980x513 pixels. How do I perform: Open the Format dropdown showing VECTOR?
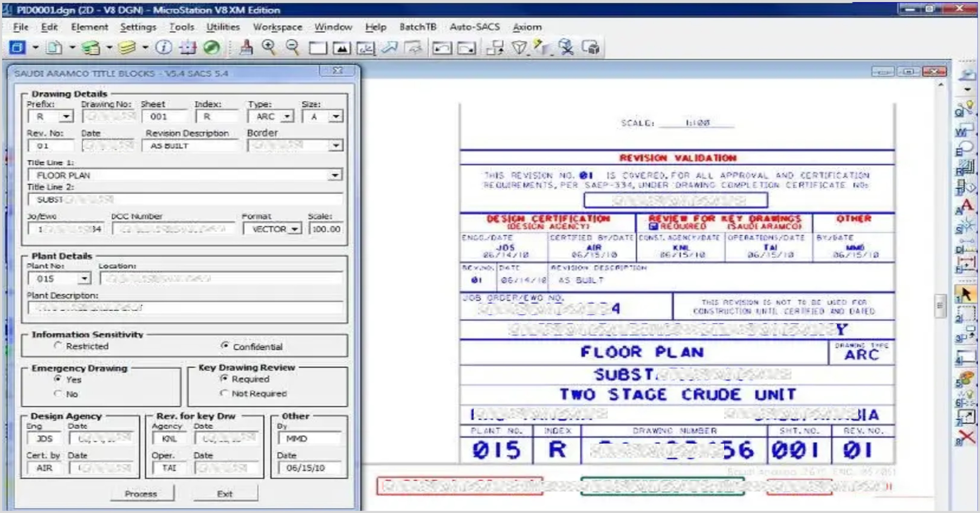[294, 229]
